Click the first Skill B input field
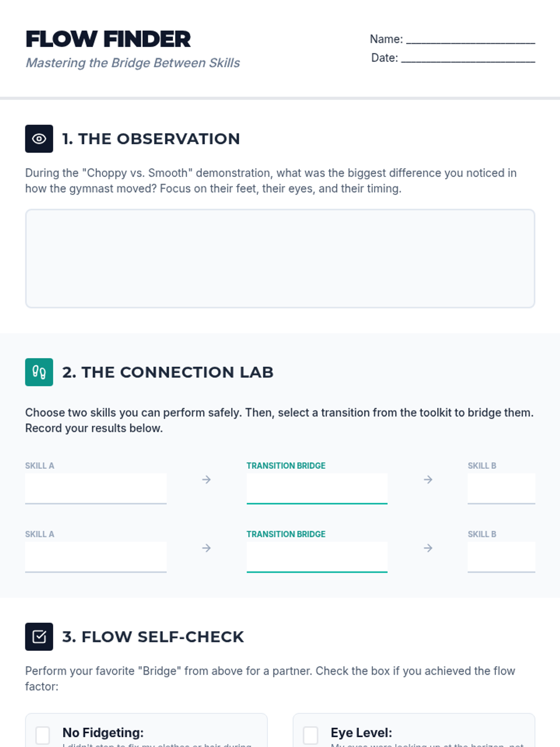The height and width of the screenshot is (747, 560). coord(501,488)
